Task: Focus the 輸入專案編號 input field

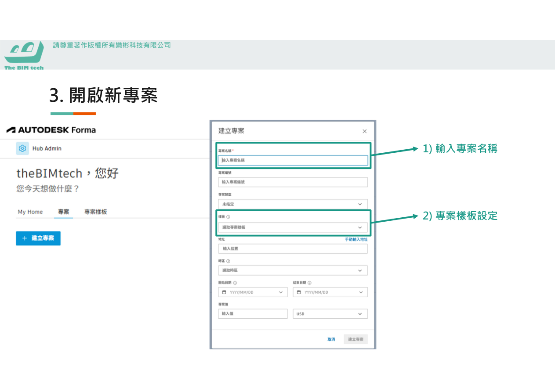Action: tap(293, 182)
